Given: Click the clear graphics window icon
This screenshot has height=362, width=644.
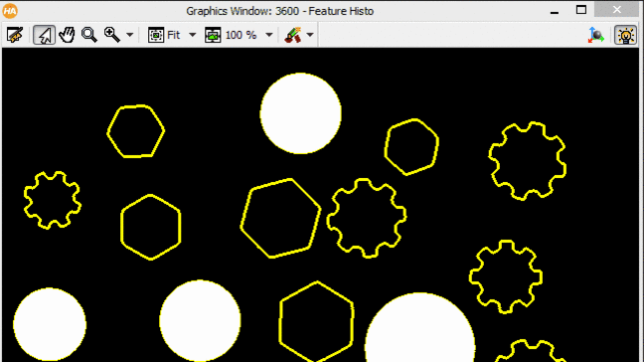Looking at the screenshot, I should (x=15, y=35).
